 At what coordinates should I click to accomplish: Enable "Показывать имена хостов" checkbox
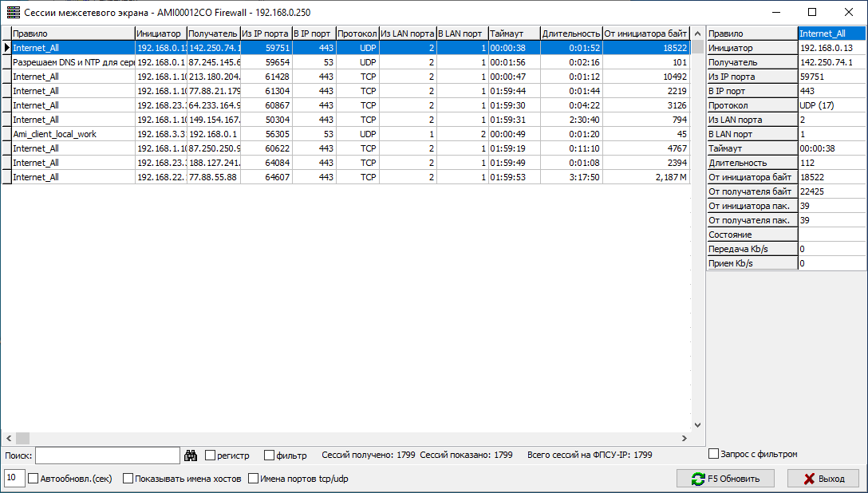click(x=128, y=479)
